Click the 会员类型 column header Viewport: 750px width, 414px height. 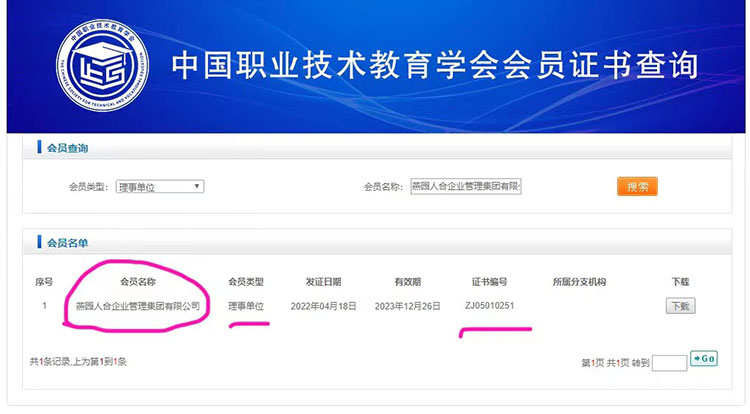pyautogui.click(x=246, y=282)
